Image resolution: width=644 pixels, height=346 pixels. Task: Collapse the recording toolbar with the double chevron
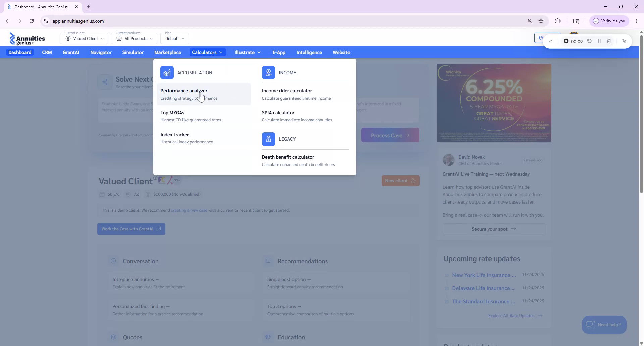tap(551, 41)
